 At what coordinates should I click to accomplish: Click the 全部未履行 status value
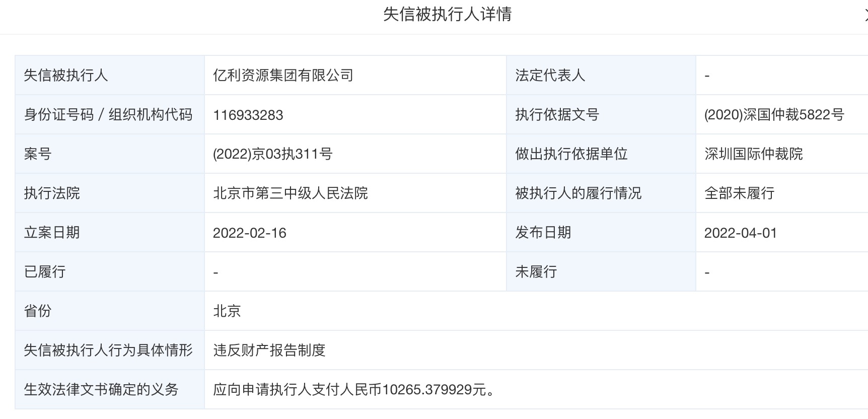coord(740,193)
